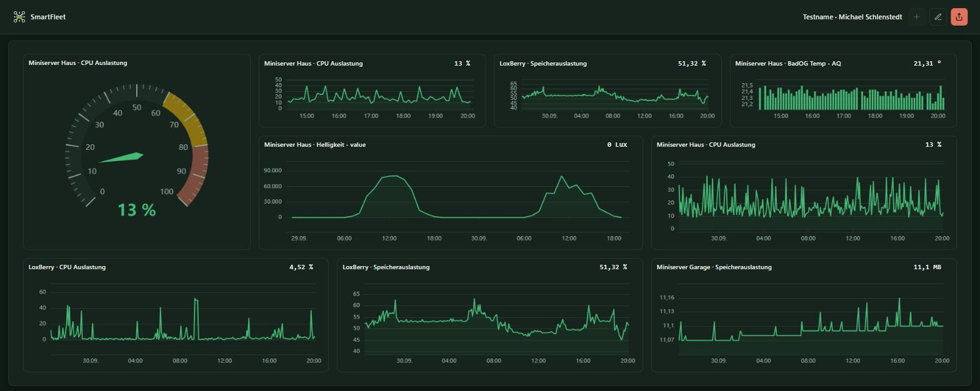Screen dimensions: 980x391
Task: Click the Miniserver Garage · Speicherauslastung title
Action: (x=714, y=267)
